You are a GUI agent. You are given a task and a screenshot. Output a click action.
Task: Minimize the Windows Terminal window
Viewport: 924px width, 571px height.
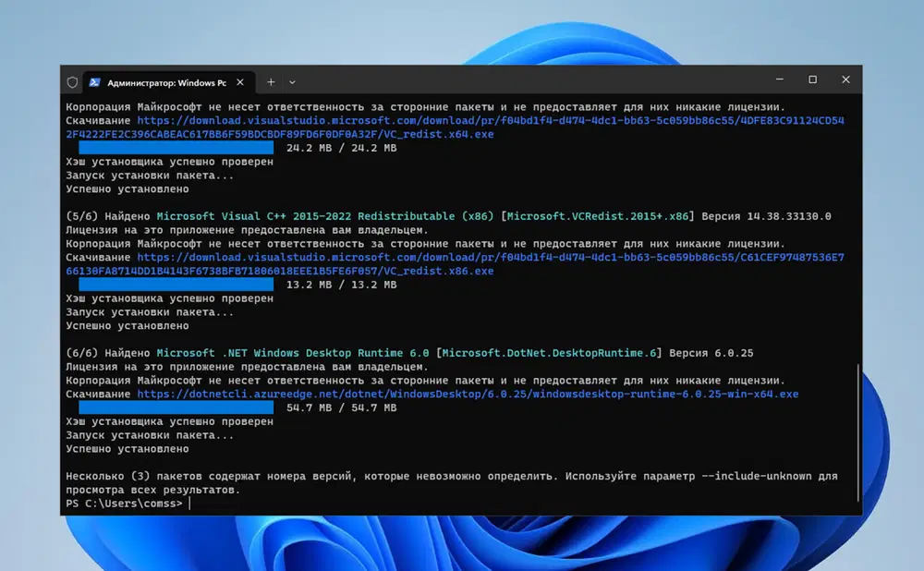780,79
